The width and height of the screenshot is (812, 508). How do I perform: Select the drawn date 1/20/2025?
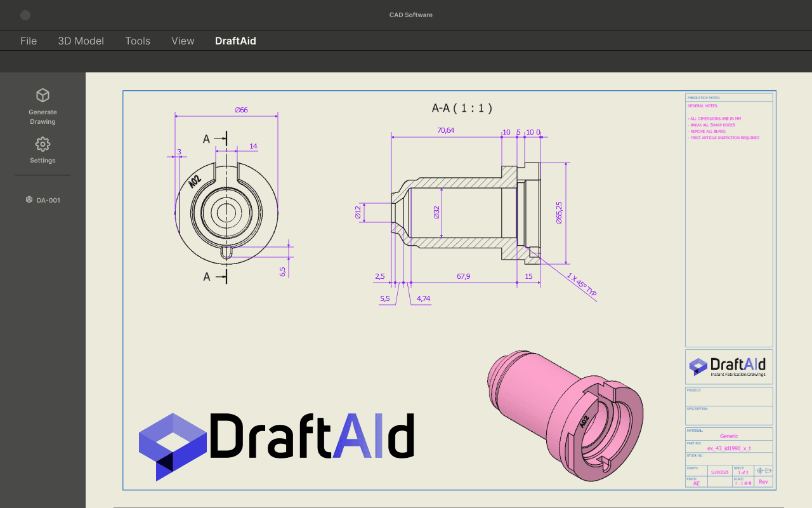720,472
